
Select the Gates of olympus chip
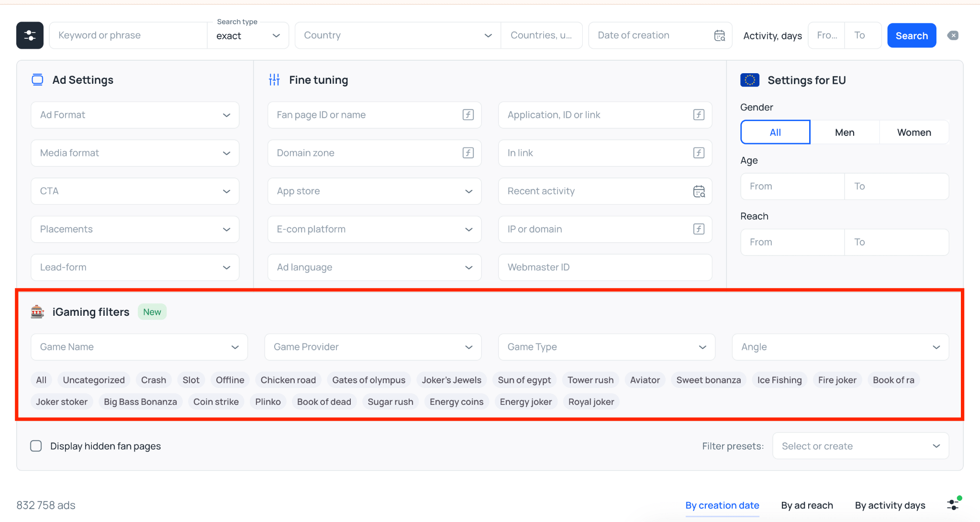coord(368,380)
